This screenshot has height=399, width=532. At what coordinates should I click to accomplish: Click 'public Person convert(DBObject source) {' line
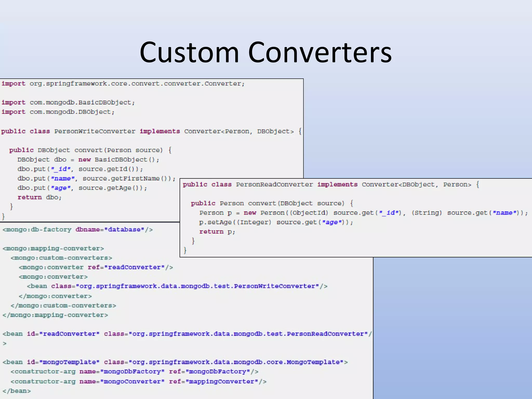tap(272, 203)
